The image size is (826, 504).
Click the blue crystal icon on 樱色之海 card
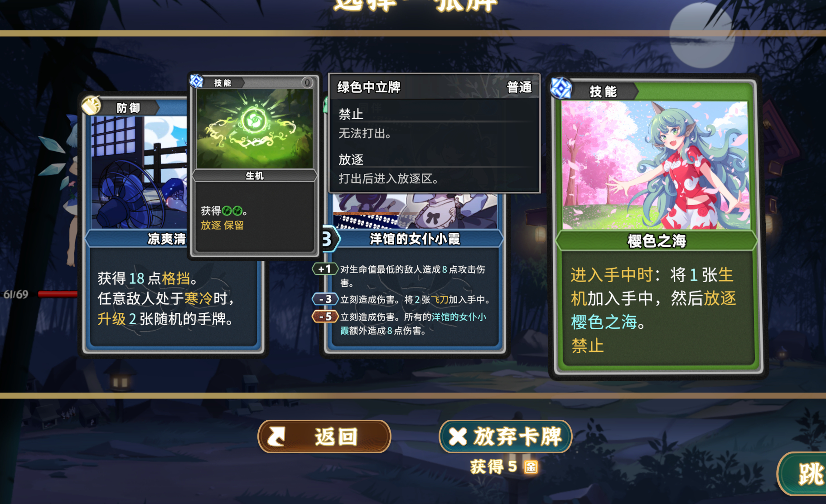561,88
